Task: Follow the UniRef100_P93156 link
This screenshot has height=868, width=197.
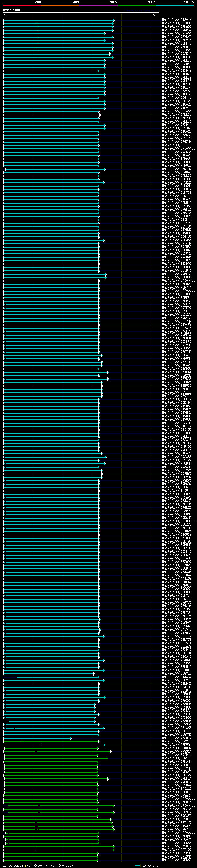Action: coord(177,579)
